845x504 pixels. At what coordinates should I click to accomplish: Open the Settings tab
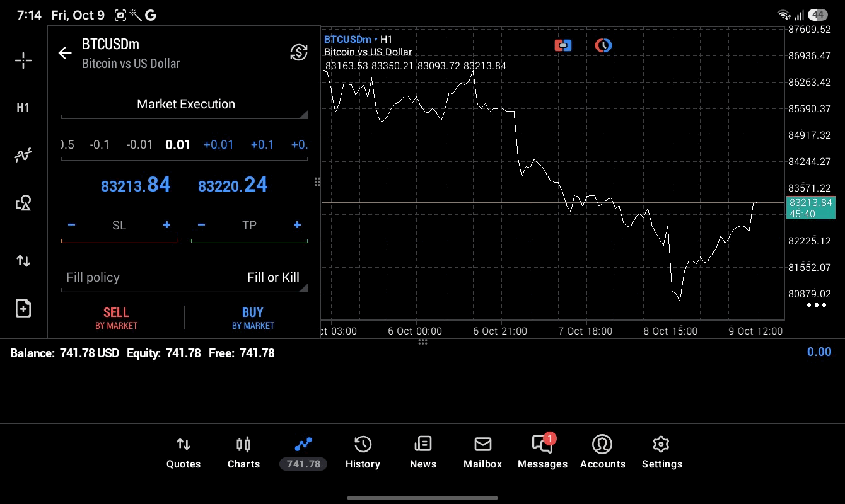click(x=661, y=453)
